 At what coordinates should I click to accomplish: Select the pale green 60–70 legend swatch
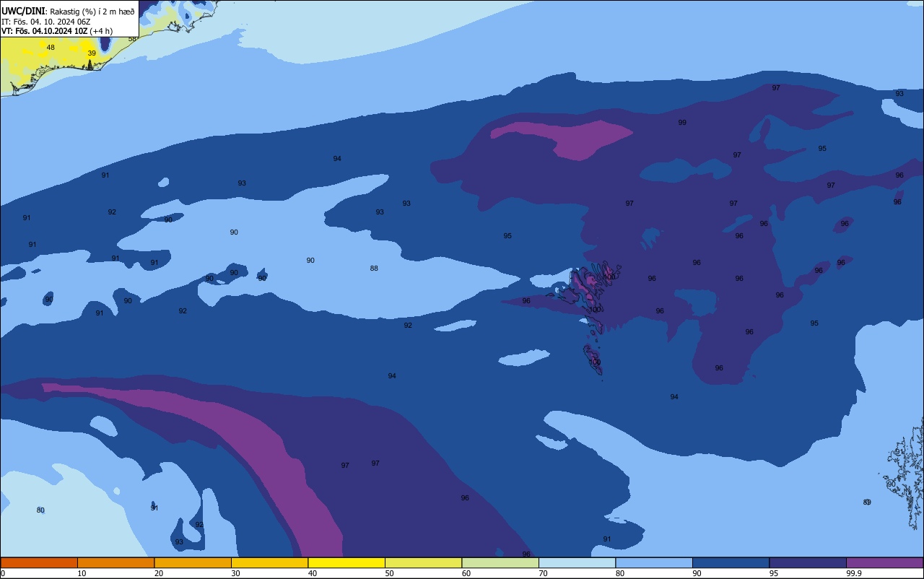pos(500,562)
